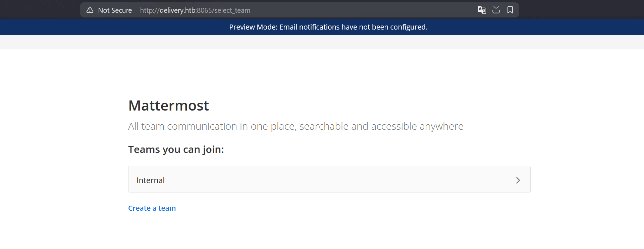Open the Internal team chevron arrow
The width and height of the screenshot is (644, 249).
pos(518,180)
